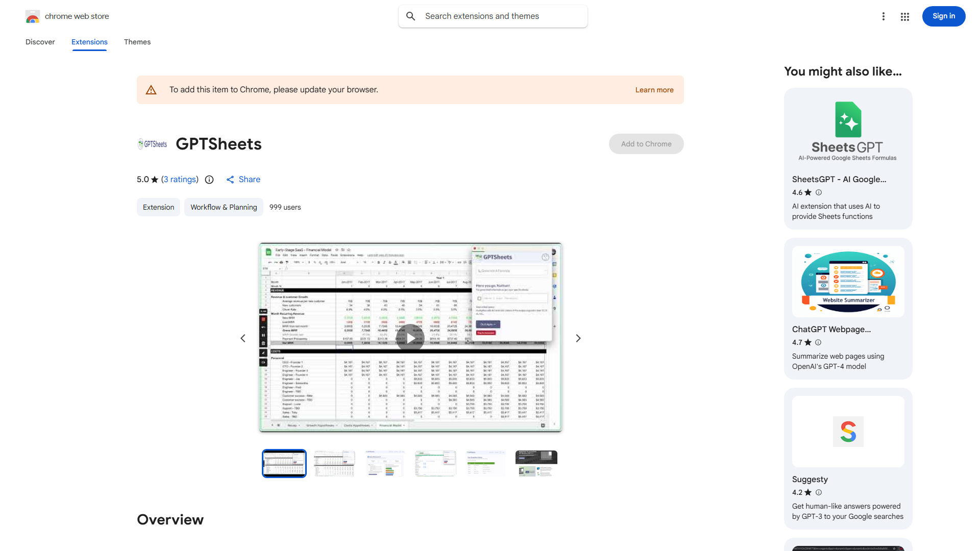This screenshot has height=551, width=980.
Task: Open the info icon beside Suggesty rating
Action: pyautogui.click(x=819, y=492)
